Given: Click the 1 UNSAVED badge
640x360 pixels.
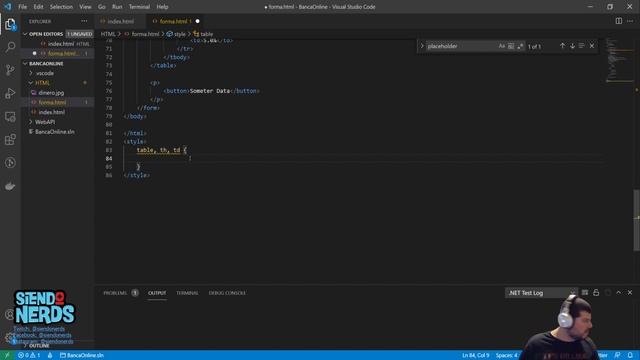Looking at the screenshot, I should point(80,34).
